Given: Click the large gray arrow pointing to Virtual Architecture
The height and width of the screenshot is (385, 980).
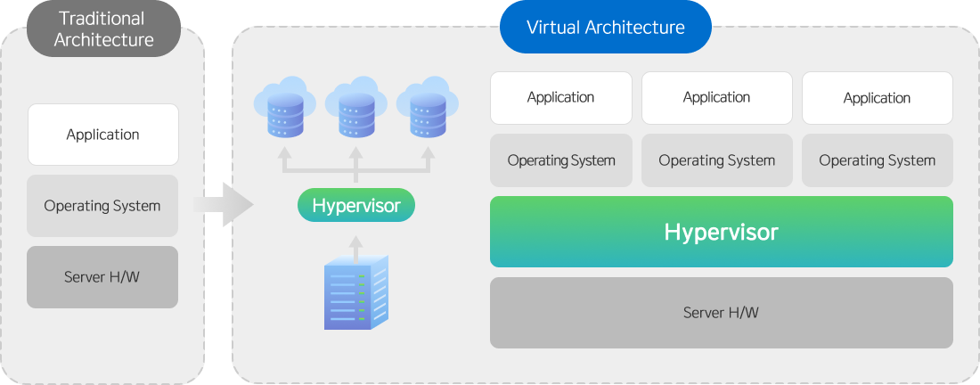Looking at the screenshot, I should 223,204.
